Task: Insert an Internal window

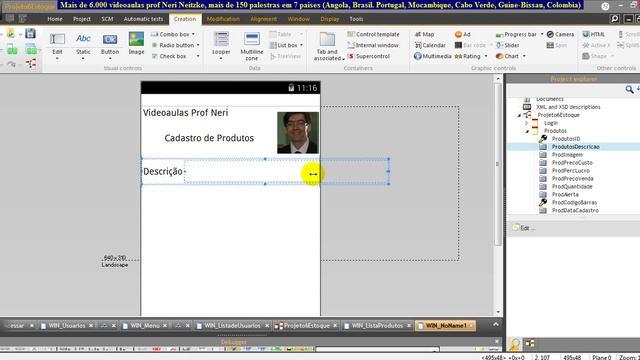Action: click(373, 45)
